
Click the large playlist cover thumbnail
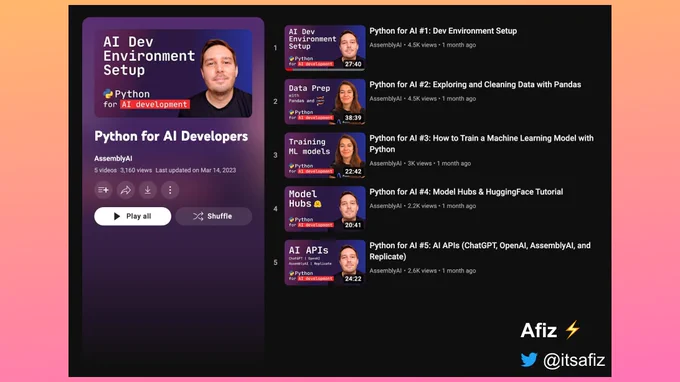[x=173, y=73]
